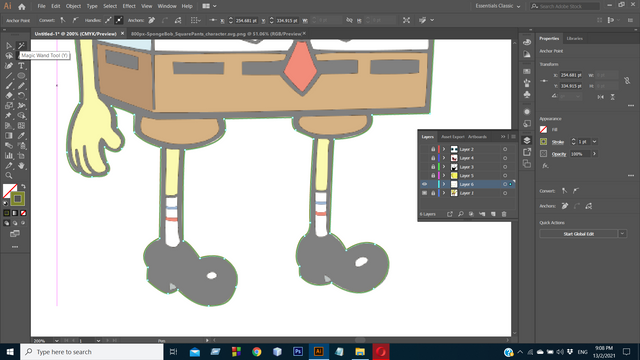Click the Fill swatch in Properties panel
Viewport: 640px width, 360px height.
click(543, 129)
